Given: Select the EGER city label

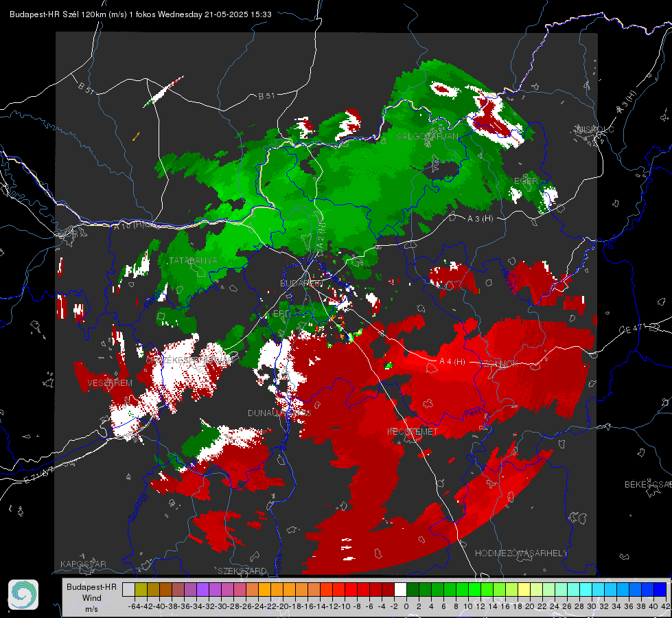Looking at the screenshot, I should [x=526, y=181].
